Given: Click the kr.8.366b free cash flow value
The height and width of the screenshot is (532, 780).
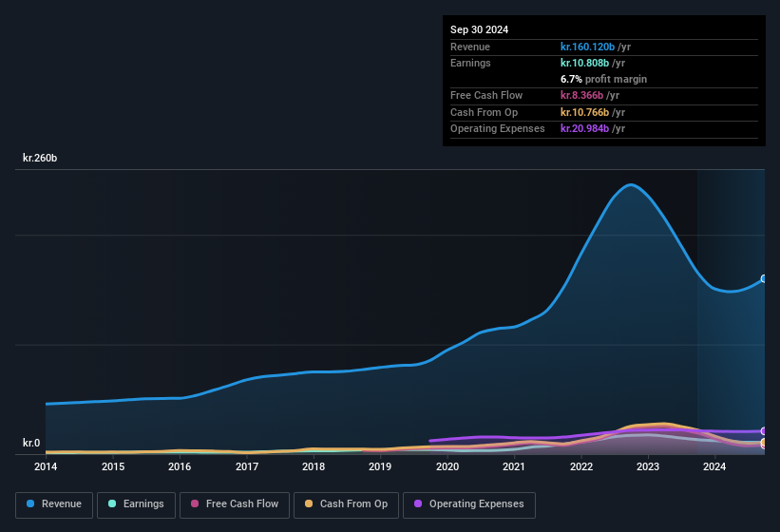Looking at the screenshot, I should [581, 95].
